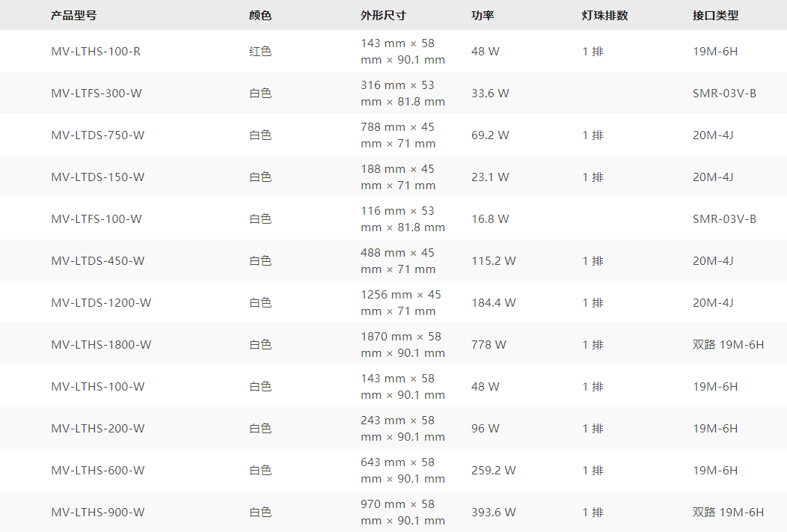
Task: Click the MV-LTHS-900-W model link
Action: click(98, 513)
